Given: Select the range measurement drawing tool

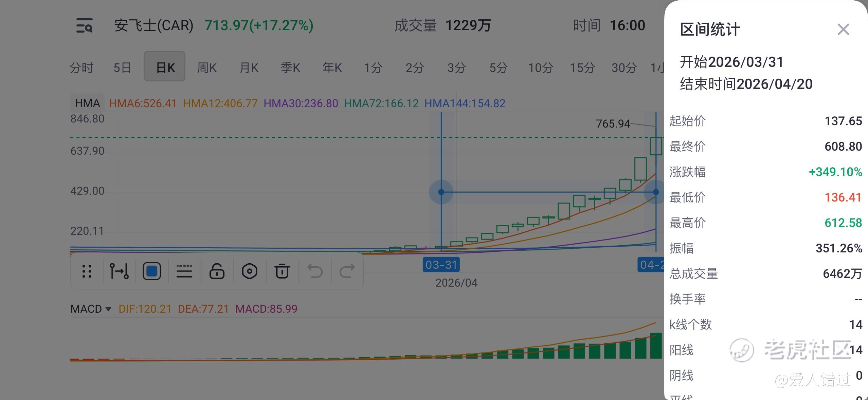Looking at the screenshot, I should coord(119,271).
